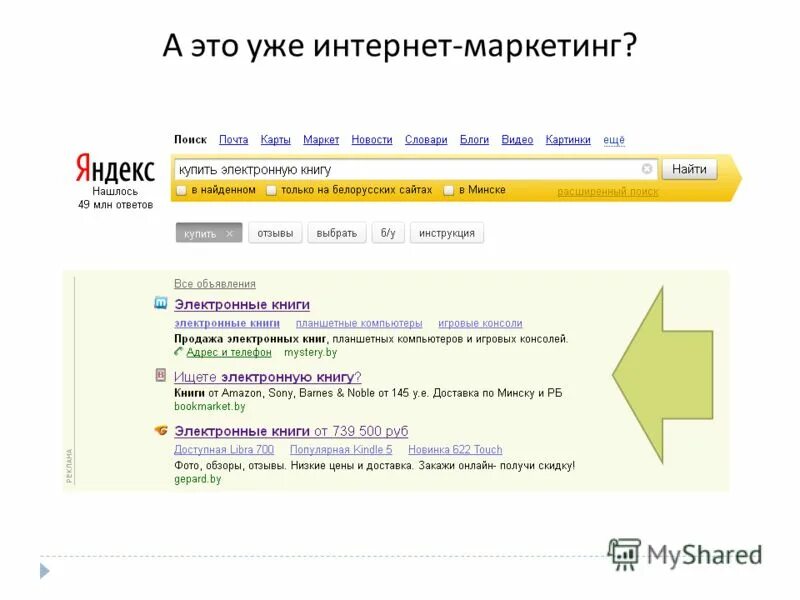Click the gepard.by ad favicon

click(x=161, y=430)
